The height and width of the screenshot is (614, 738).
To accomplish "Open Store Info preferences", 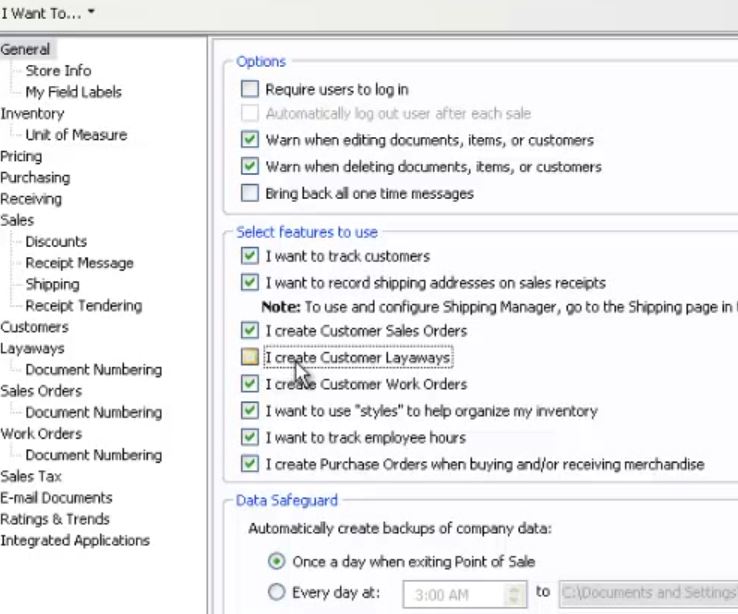I will [x=58, y=71].
